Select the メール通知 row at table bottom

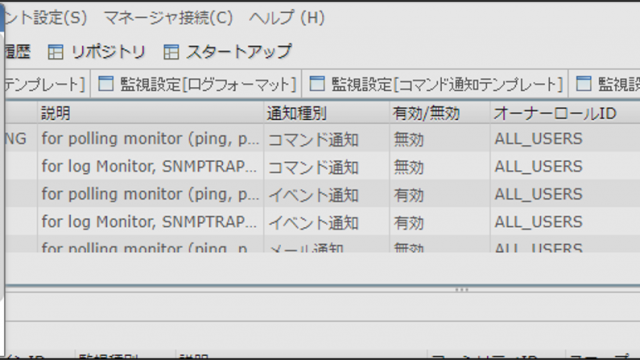click(322, 244)
